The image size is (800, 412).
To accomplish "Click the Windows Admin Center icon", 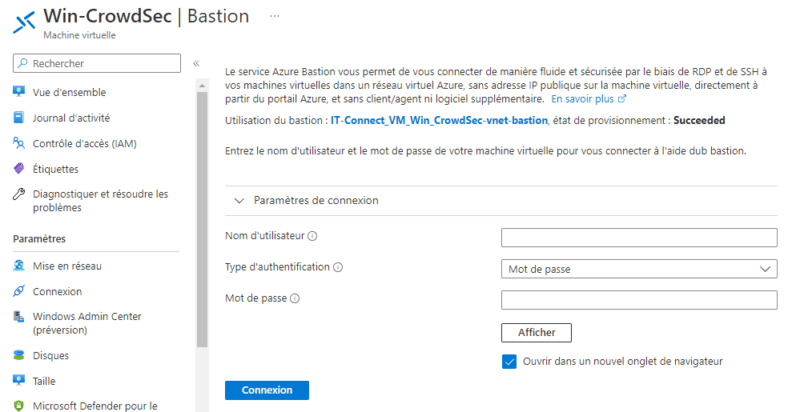I will [18, 317].
